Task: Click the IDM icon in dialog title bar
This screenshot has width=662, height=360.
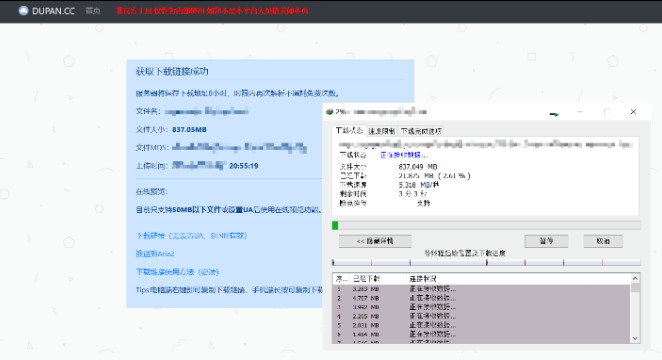Action: click(x=329, y=112)
